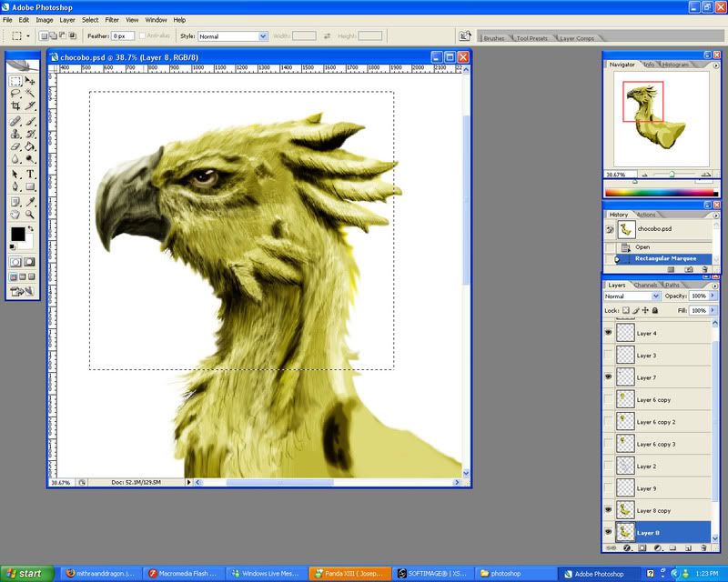Open the document status bar info arrow
This screenshot has height=582, width=728.
tap(188, 482)
